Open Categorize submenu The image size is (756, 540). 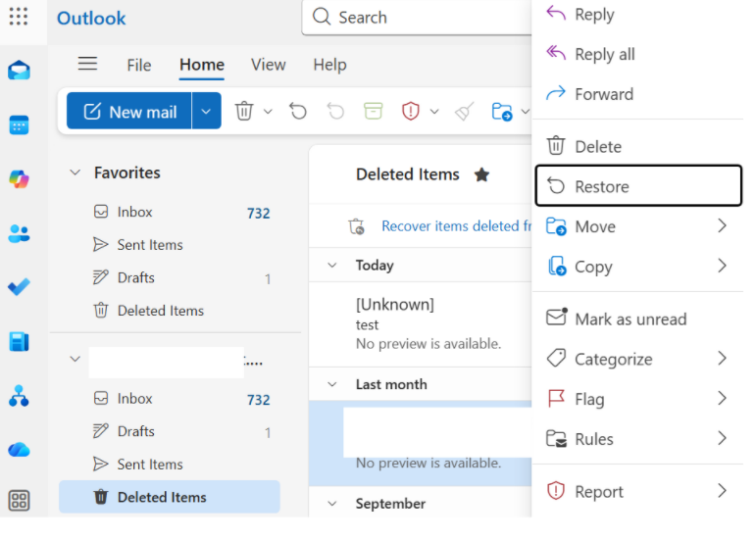click(638, 359)
